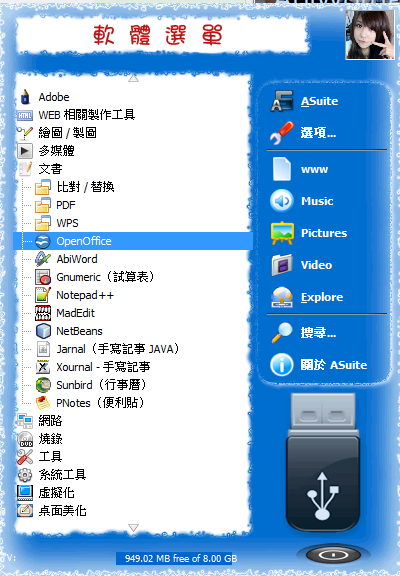The height and width of the screenshot is (576, 400).
Task: Click the Notepad++ icon
Action: (x=43, y=295)
